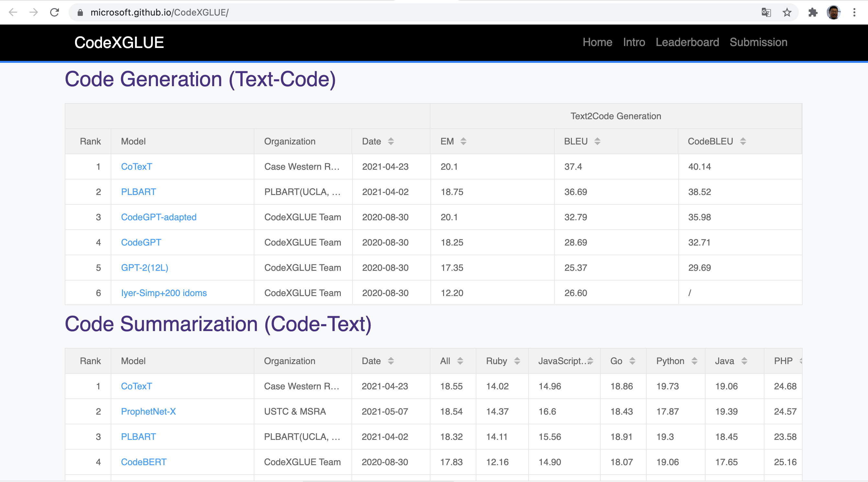Open the CodeGPT-adapted model link
This screenshot has height=482, width=868.
click(159, 217)
